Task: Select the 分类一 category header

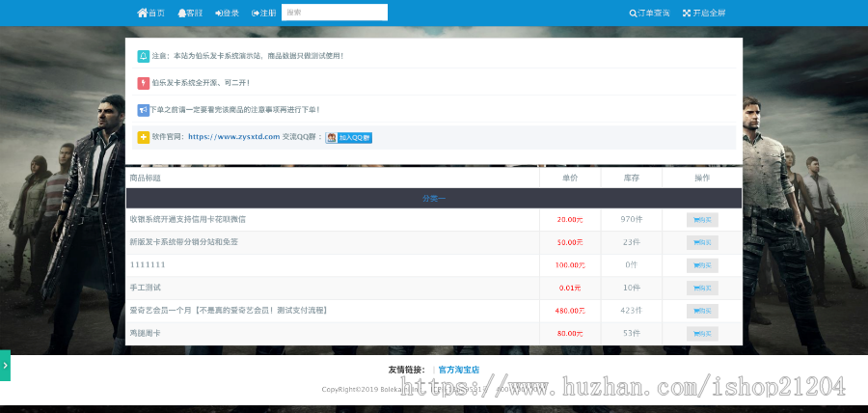Action: [434, 198]
